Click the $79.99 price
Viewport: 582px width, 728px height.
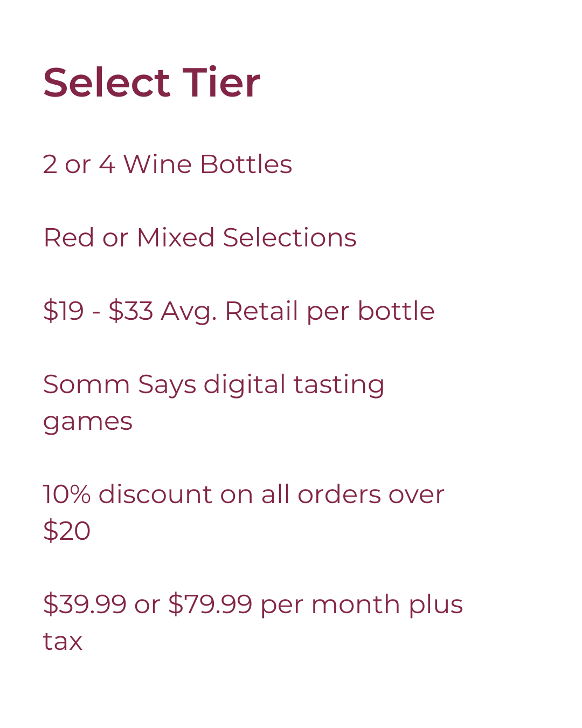(x=210, y=604)
